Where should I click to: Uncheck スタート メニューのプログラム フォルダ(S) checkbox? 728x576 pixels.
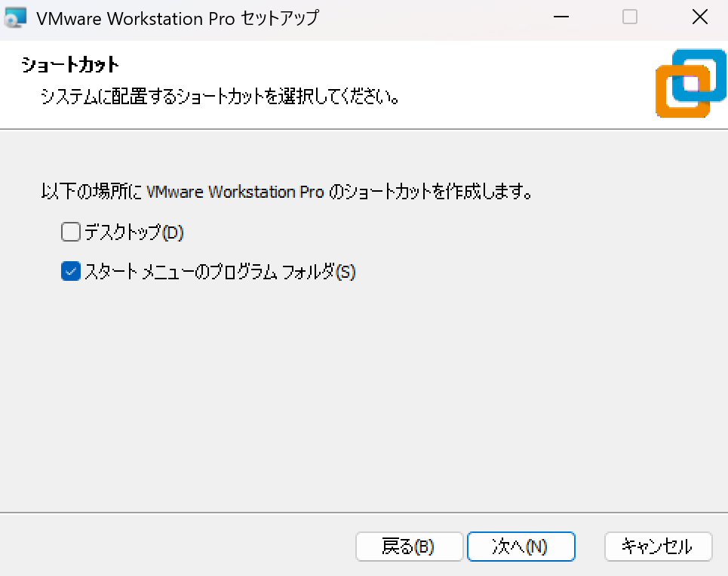[x=71, y=271]
